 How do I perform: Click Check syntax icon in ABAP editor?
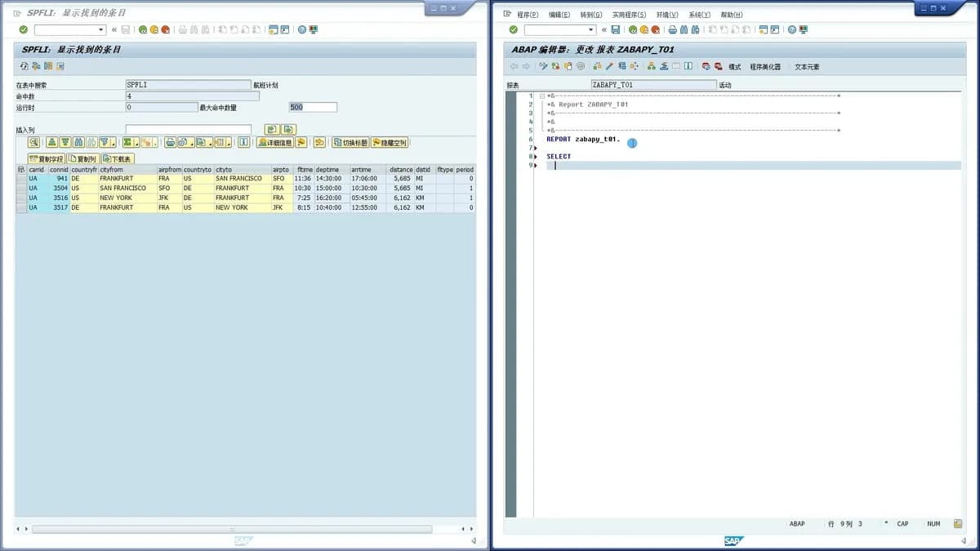coord(597,66)
